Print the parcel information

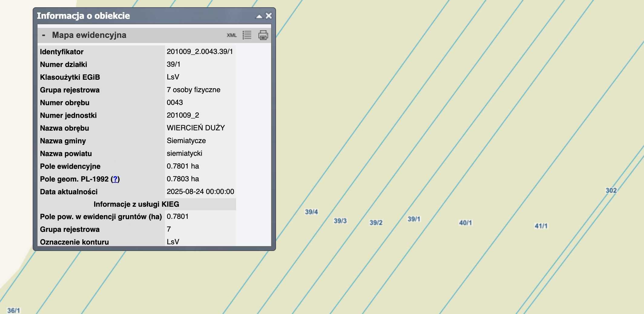tap(263, 35)
